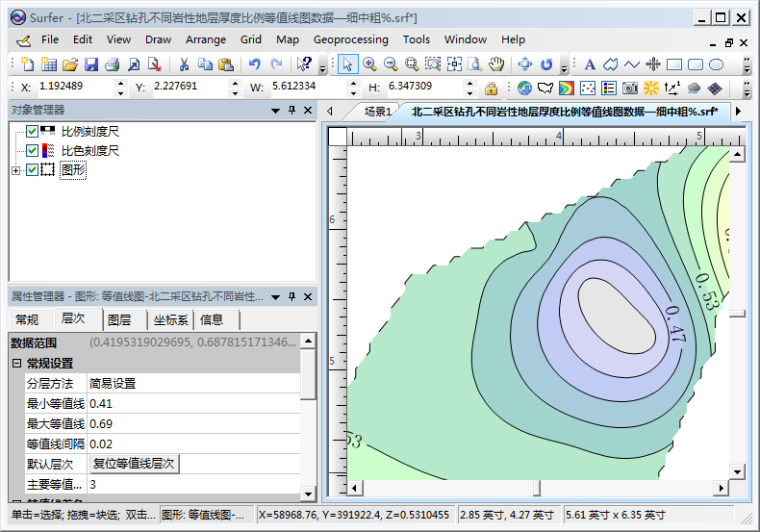760x532 pixels.
Task: Activate the Pan hand tool
Action: pyautogui.click(x=496, y=63)
